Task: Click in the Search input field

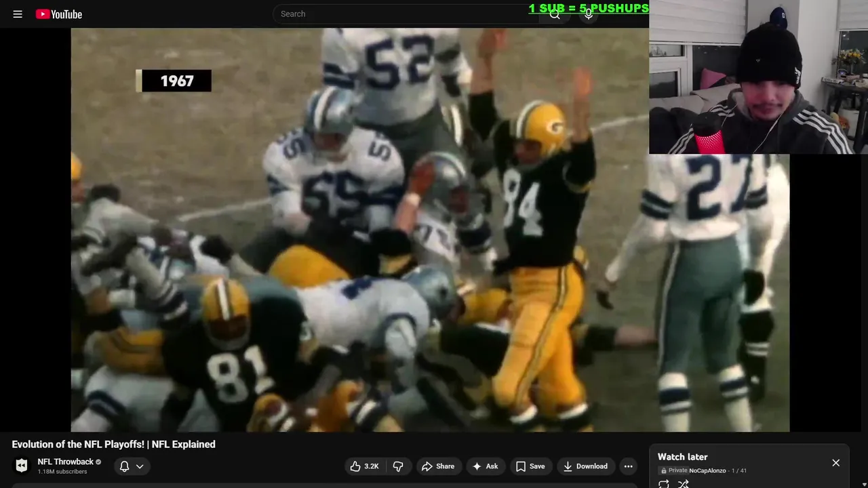Action: pyautogui.click(x=407, y=14)
